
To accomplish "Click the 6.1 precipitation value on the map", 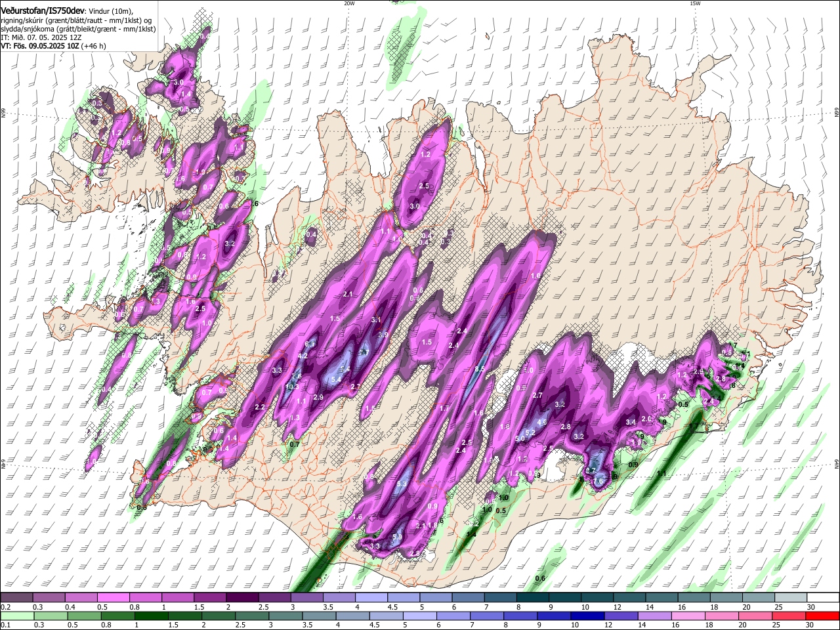I will point(310,344).
